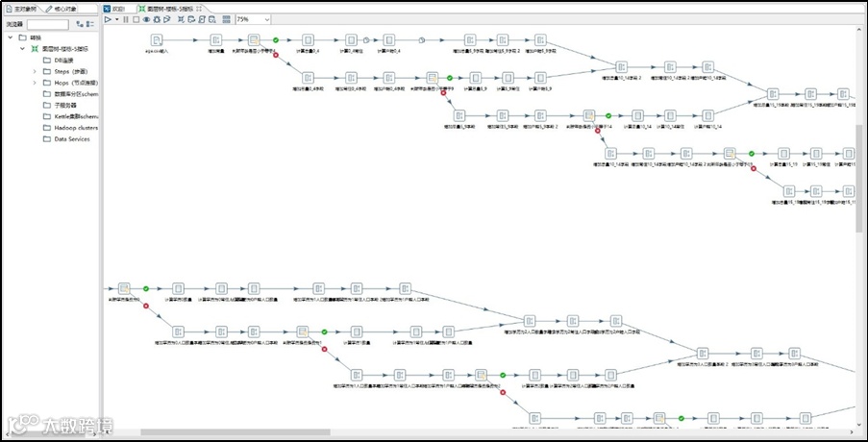Select the 子服务器 folder

click(60, 105)
